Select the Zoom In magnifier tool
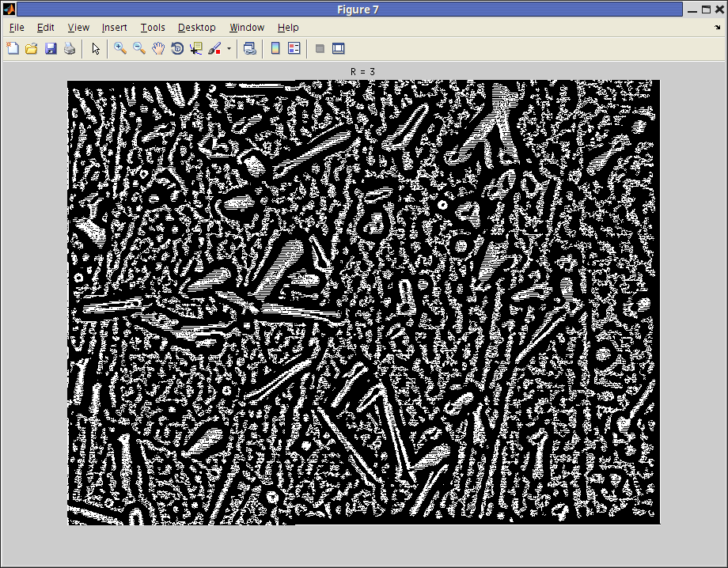 120,48
